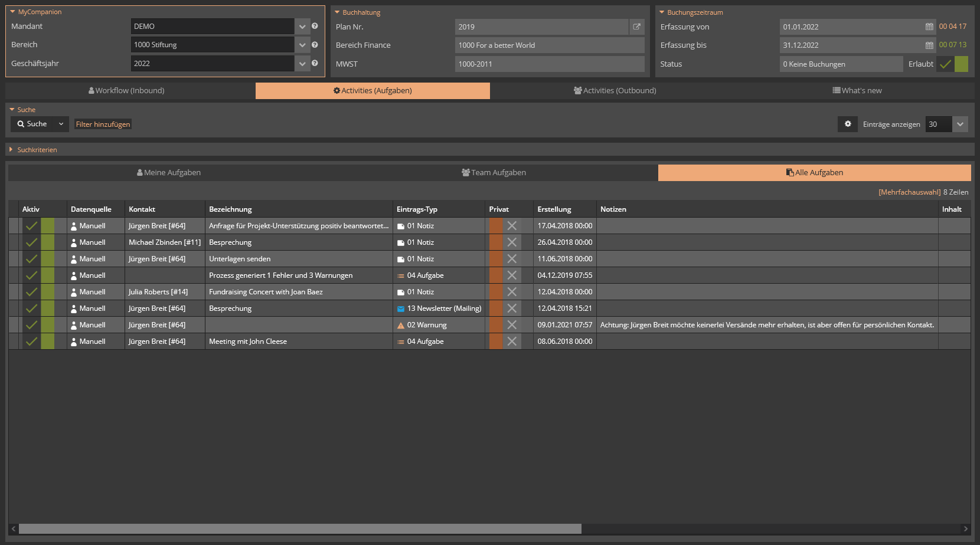Click the settings gear beside Einträge anzeigen
980x545 pixels.
[x=848, y=124]
